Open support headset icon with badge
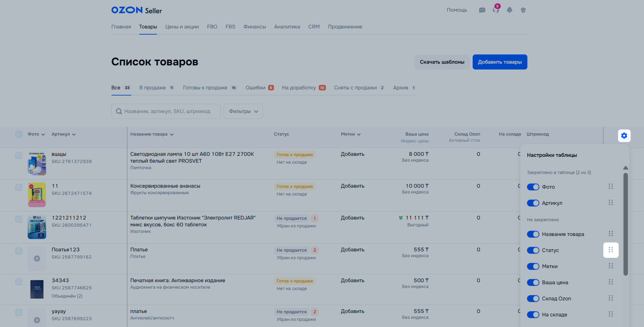Screen dimensions: 644x327 tap(496, 10)
